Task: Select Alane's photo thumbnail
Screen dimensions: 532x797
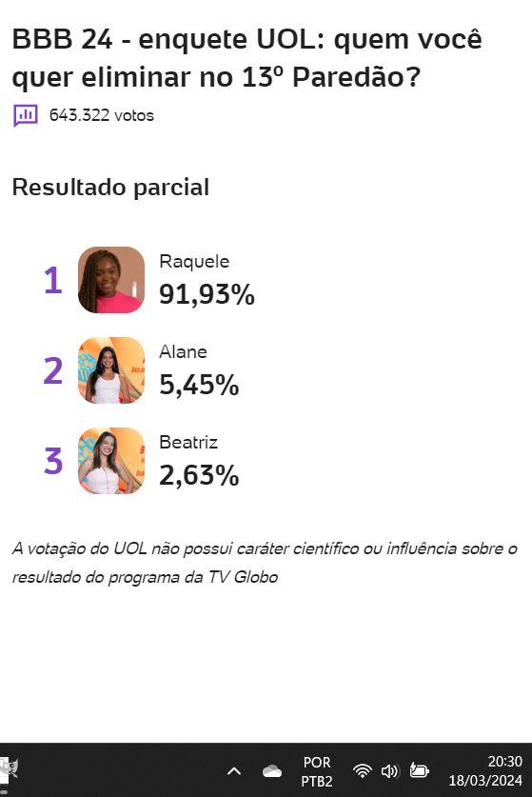Action: [x=111, y=370]
